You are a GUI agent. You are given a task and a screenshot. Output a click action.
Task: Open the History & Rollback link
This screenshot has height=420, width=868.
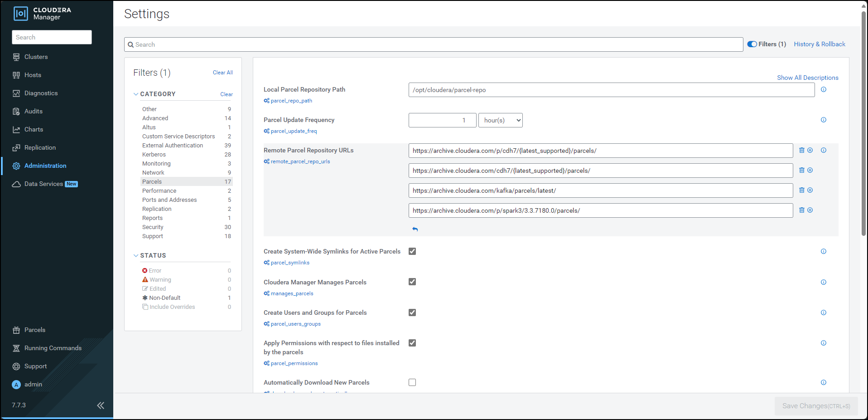[819, 44]
